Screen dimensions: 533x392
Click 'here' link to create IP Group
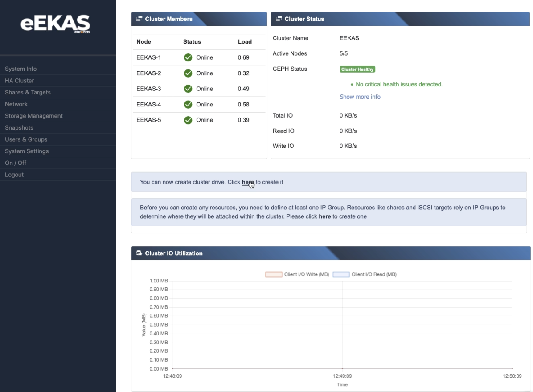pos(324,216)
